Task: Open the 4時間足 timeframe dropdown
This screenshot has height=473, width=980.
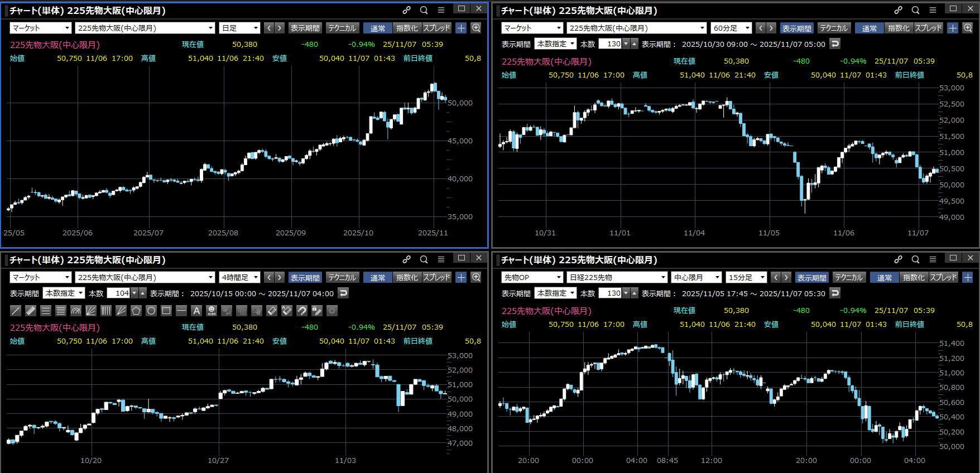Action: (240, 277)
